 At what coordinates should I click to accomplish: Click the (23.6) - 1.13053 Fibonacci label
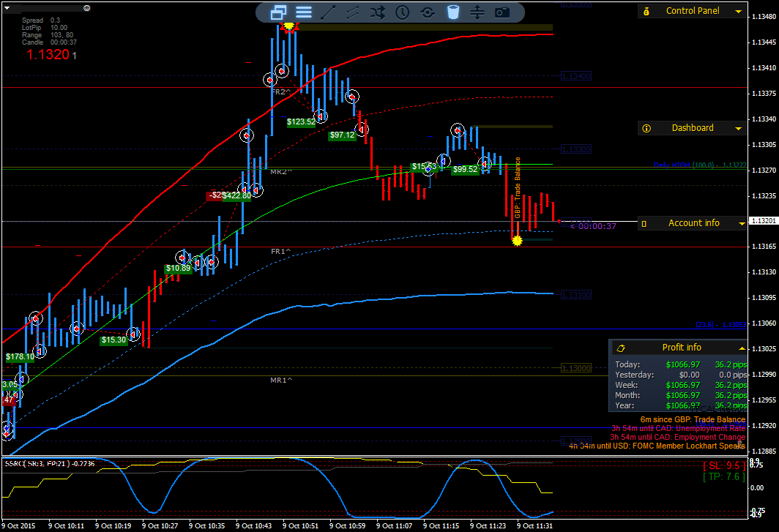[x=721, y=325]
